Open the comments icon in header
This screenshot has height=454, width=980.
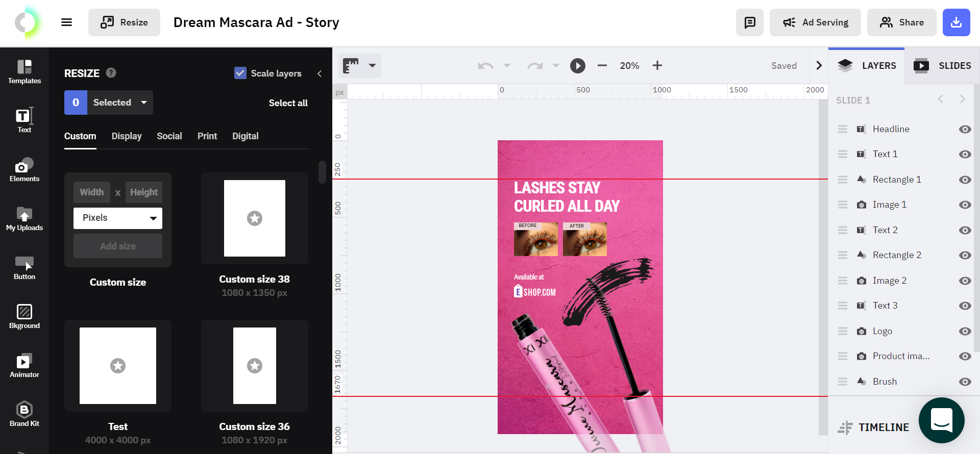tap(749, 22)
